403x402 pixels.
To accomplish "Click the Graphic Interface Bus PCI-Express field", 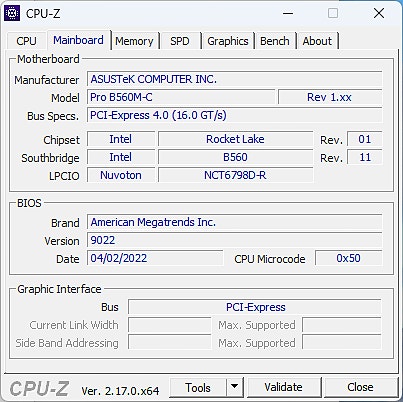I will 255,307.
